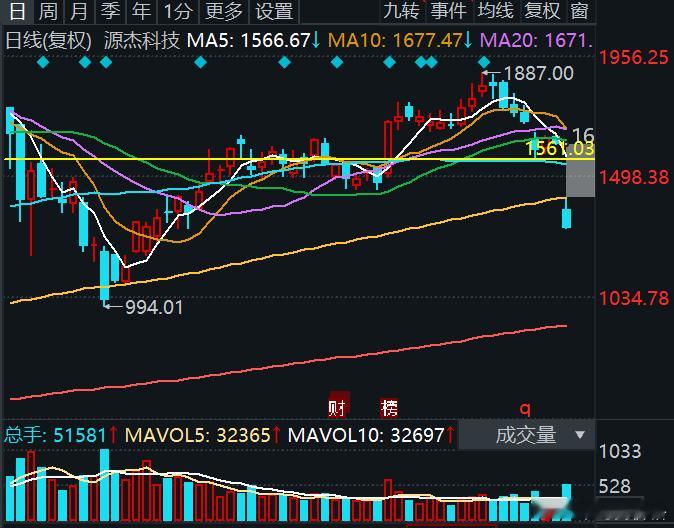Switch to the 日 daily chart tab

[17, 11]
